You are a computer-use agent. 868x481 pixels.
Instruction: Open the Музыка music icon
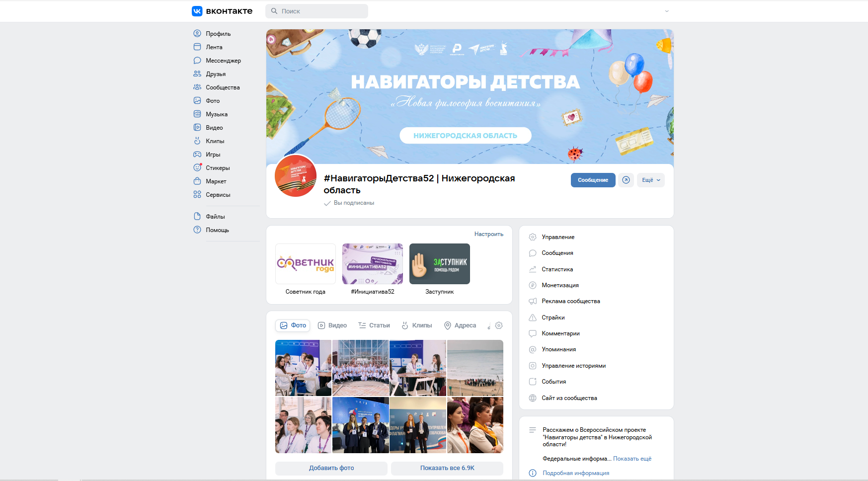[197, 114]
